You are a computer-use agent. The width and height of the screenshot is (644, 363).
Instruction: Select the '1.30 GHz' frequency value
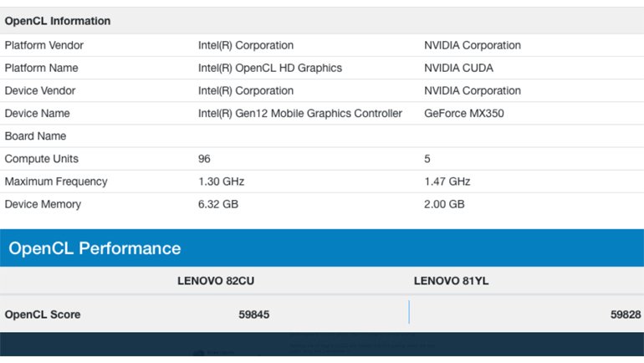tap(221, 181)
